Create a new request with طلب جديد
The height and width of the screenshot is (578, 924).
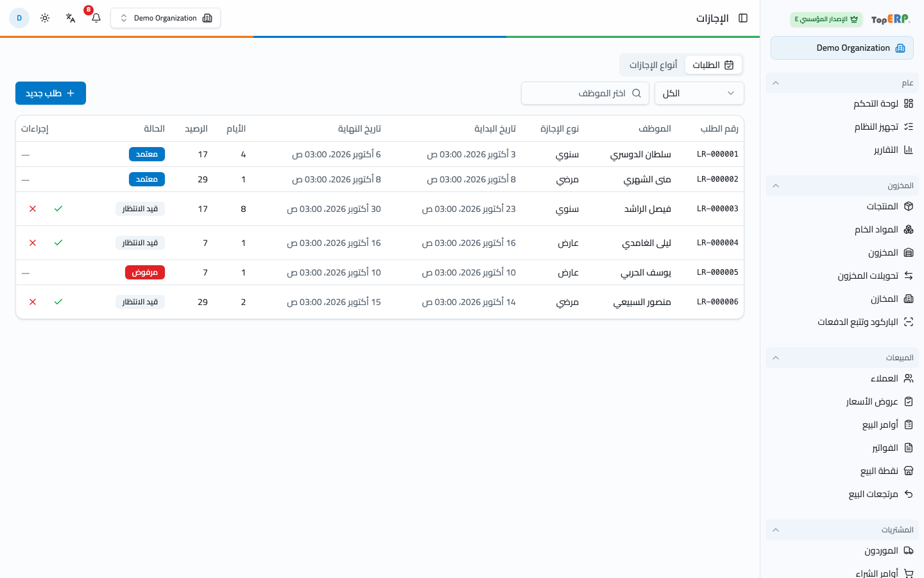coord(51,93)
